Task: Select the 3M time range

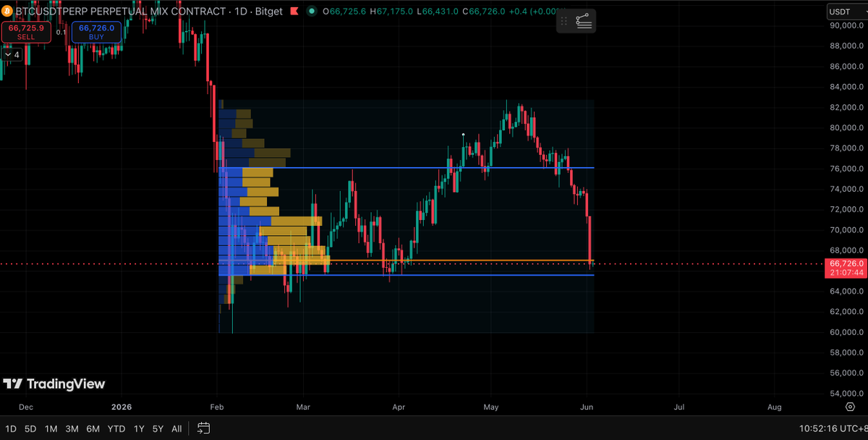Action: click(72, 428)
